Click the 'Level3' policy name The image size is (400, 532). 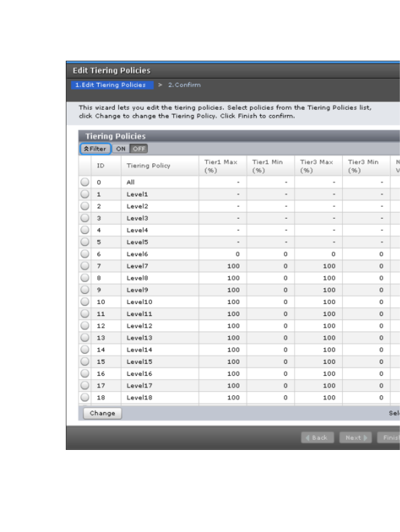(137, 218)
